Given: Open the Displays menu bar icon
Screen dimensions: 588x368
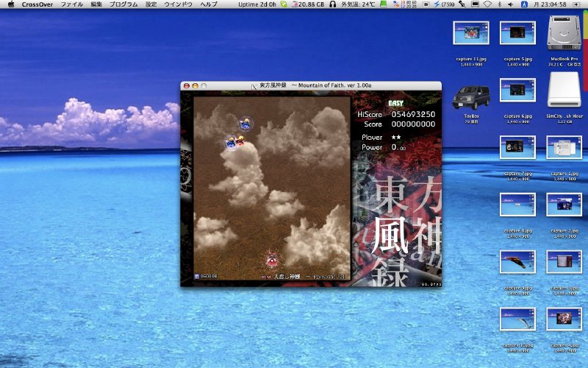Looking at the screenshot, I should pos(475,4).
